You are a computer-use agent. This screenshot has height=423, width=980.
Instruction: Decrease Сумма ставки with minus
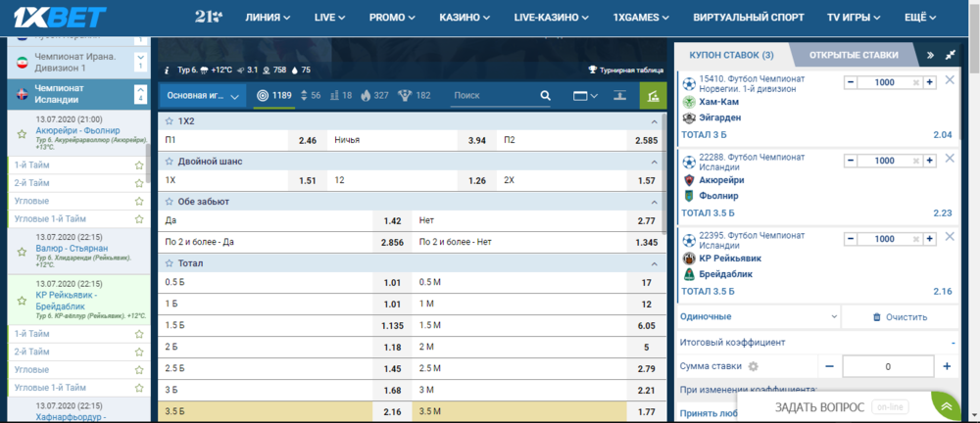[x=829, y=367]
